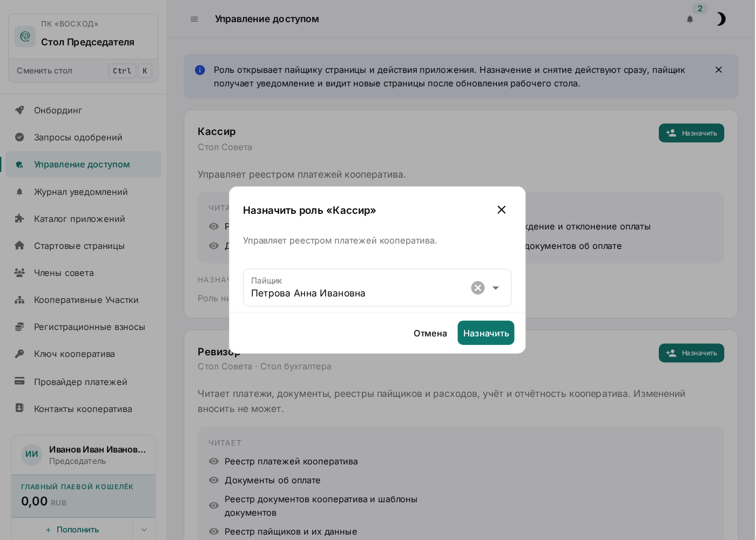This screenshot has width=756, height=540.
Task: Click the Кооперативные Участки hierarchy icon
Action: pyautogui.click(x=19, y=300)
